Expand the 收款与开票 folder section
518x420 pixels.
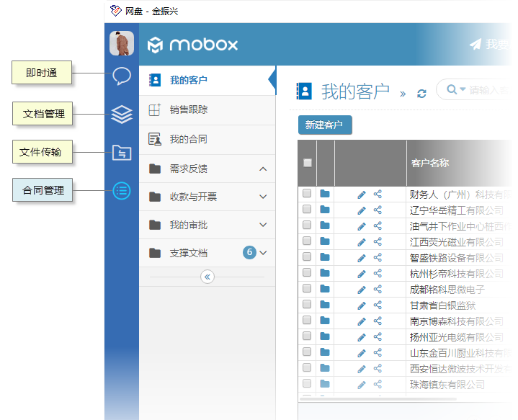(x=263, y=197)
